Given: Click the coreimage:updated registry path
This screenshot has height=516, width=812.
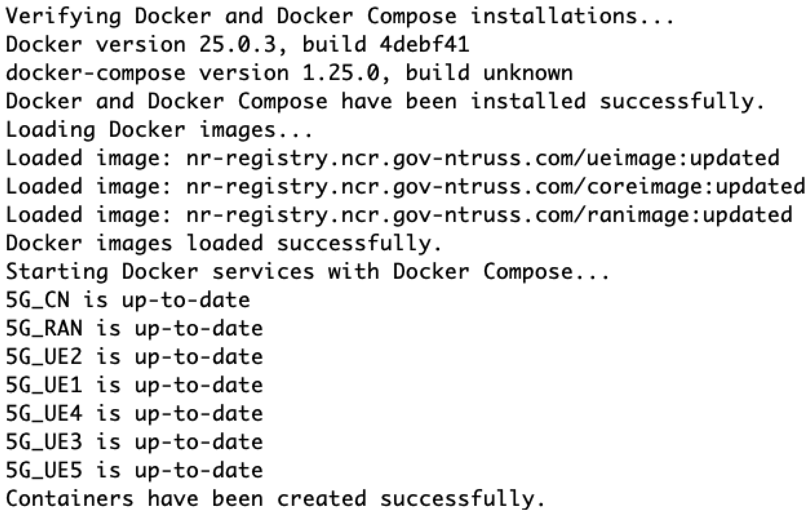Looking at the screenshot, I should pyautogui.click(x=496, y=187).
